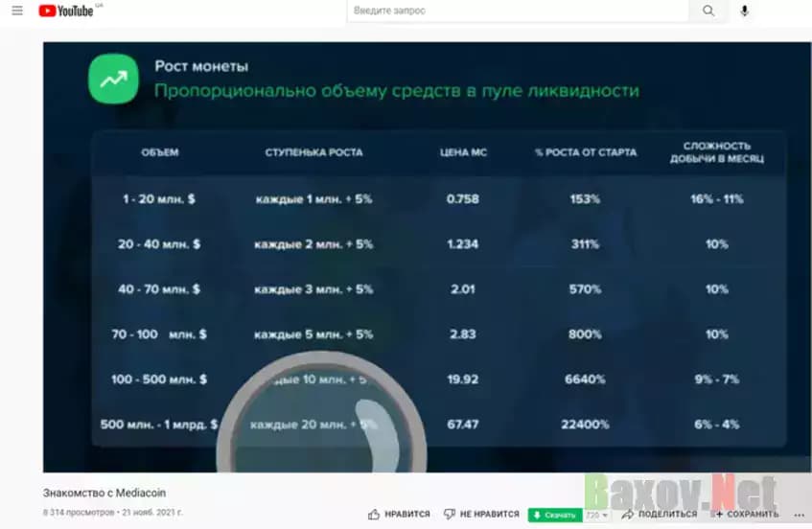Click the cell 70 - 100 млн. $

coord(159,333)
